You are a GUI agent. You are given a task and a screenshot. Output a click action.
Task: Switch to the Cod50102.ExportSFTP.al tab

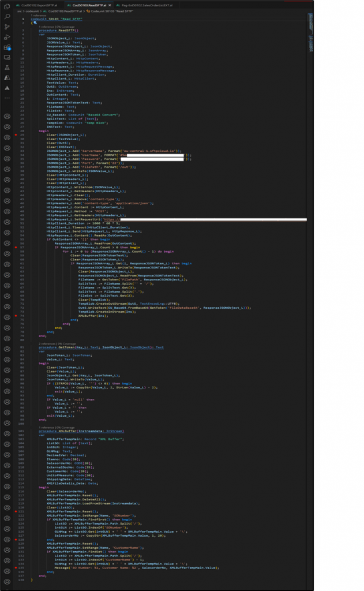[x=38, y=4]
